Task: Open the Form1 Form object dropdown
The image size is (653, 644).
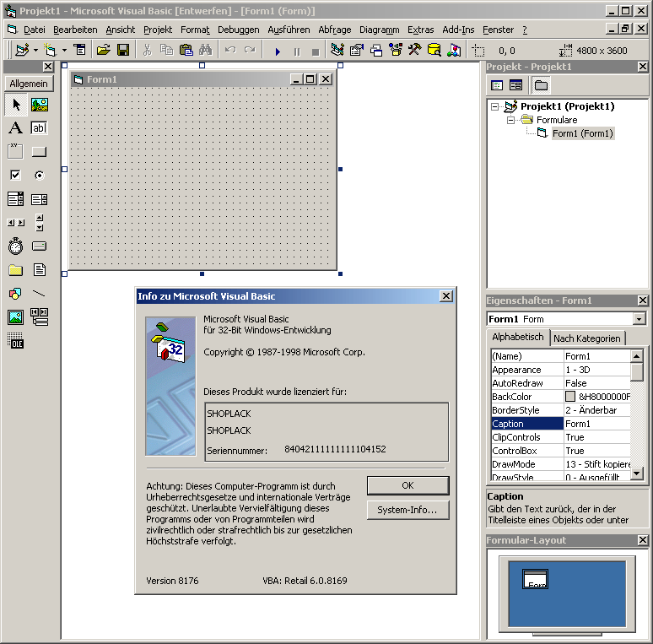Action: pyautogui.click(x=639, y=319)
